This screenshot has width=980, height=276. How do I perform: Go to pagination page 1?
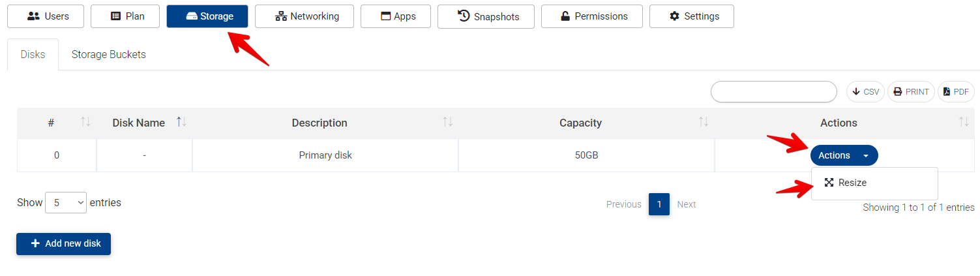tap(659, 204)
